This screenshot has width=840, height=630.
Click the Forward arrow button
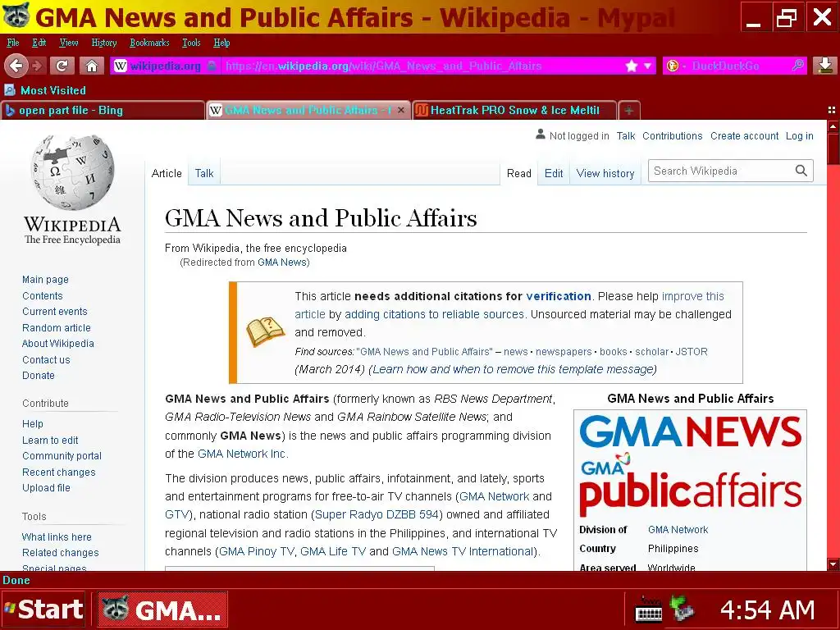(37, 66)
